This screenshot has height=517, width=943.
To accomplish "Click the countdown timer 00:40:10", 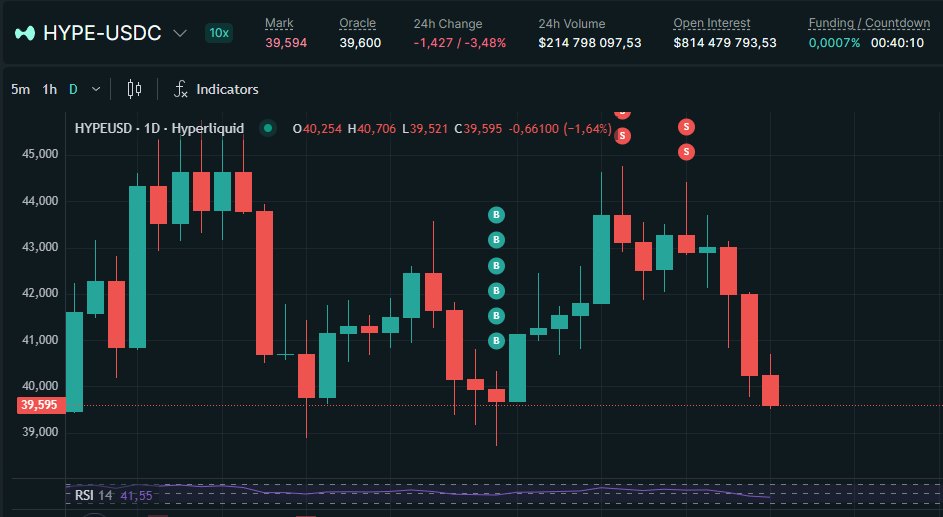I will click(897, 43).
